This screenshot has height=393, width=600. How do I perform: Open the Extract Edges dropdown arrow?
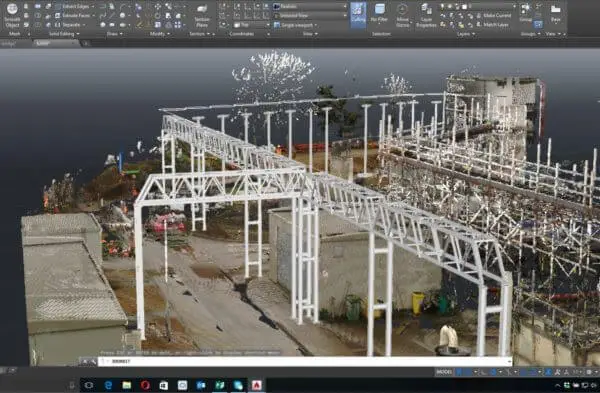point(93,7)
